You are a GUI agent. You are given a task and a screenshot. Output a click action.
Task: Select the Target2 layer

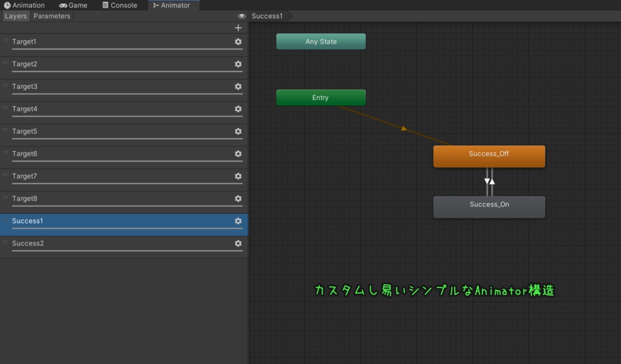pos(124,67)
